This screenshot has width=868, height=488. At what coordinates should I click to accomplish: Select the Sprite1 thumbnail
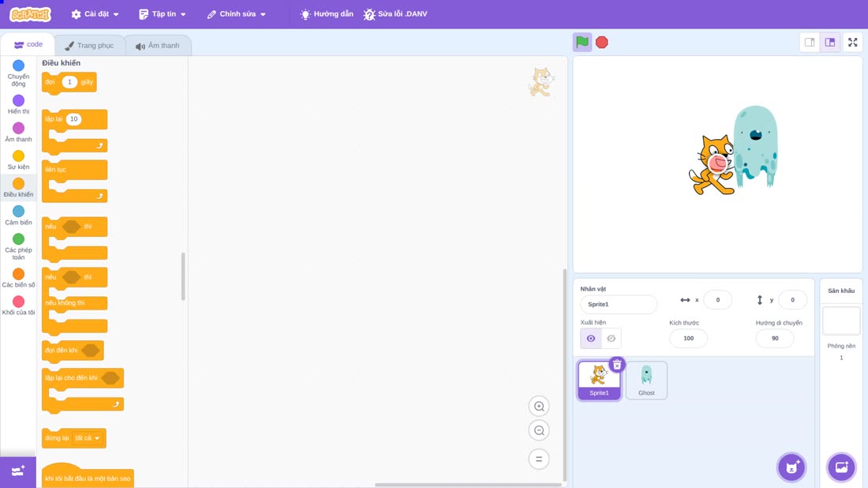click(599, 381)
